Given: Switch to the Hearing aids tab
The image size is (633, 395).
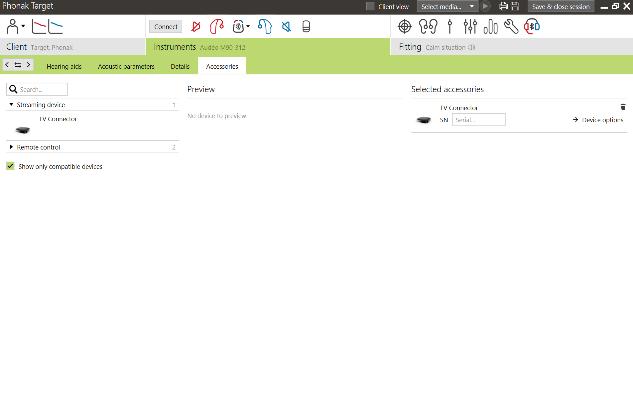Looking at the screenshot, I should coord(64,67).
